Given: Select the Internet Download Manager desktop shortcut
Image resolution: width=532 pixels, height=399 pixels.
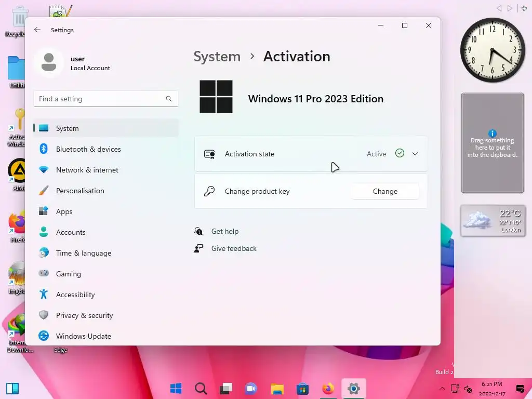Looking at the screenshot, I should [17, 332].
